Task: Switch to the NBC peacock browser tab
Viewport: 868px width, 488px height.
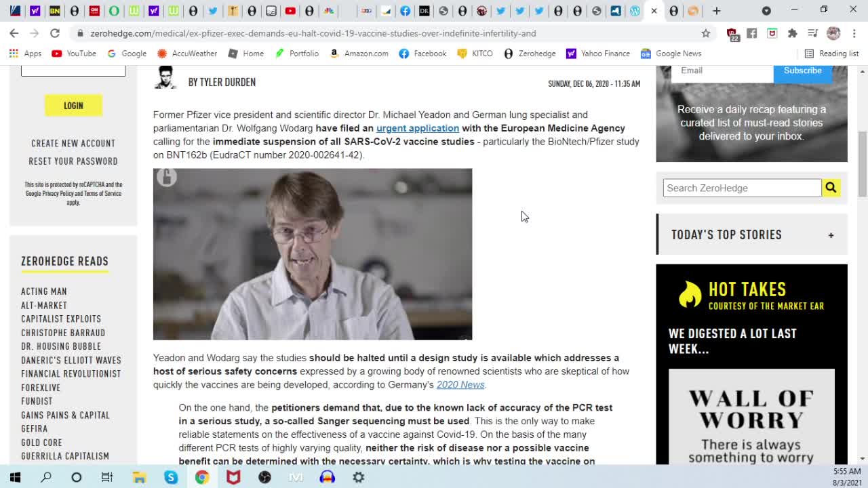Action: point(329,11)
